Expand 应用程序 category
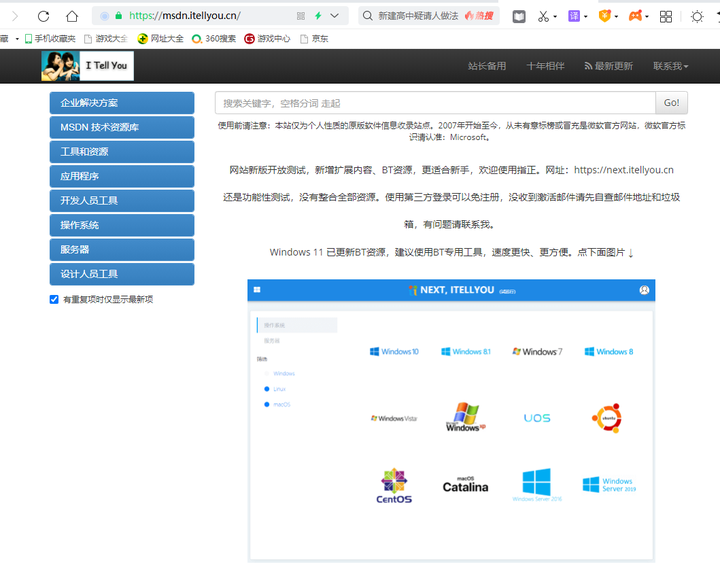The image size is (720, 575). pyautogui.click(x=122, y=176)
